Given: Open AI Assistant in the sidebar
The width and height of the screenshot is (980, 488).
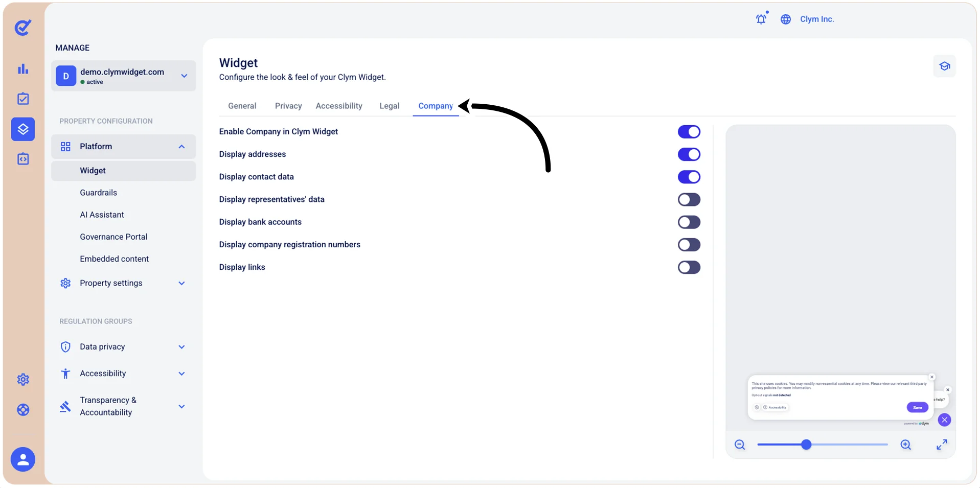Looking at the screenshot, I should click(x=102, y=215).
